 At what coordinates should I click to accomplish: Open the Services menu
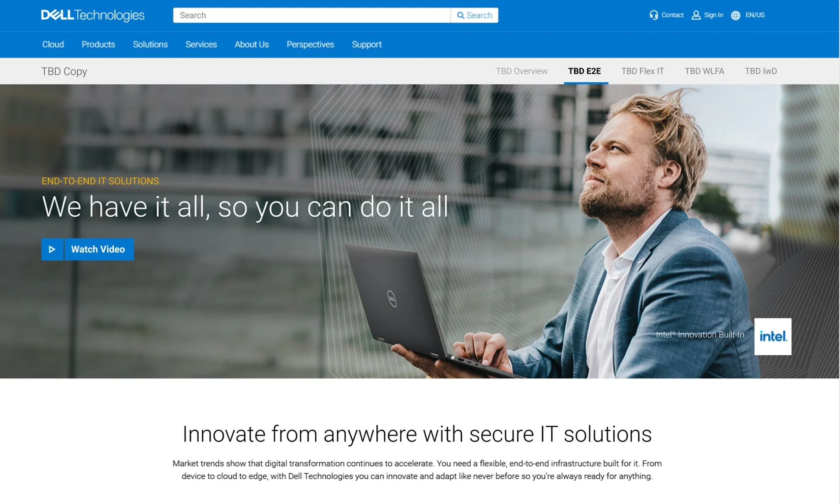(201, 45)
